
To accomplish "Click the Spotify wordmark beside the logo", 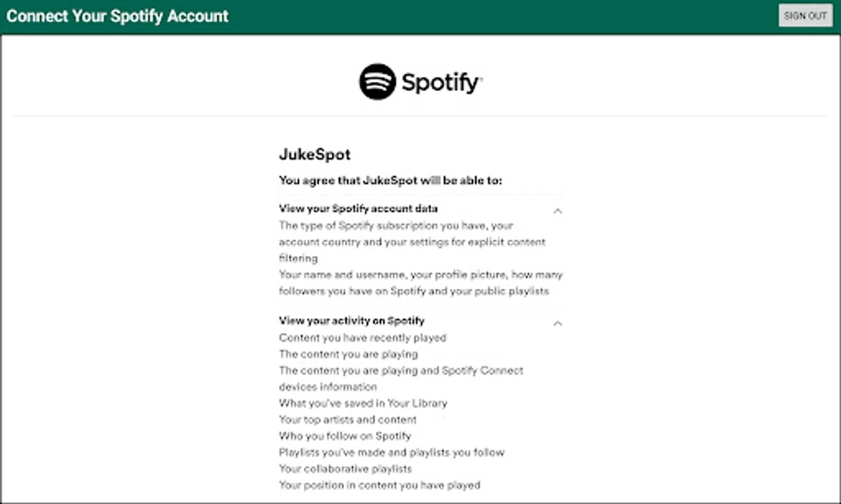I will point(442,83).
